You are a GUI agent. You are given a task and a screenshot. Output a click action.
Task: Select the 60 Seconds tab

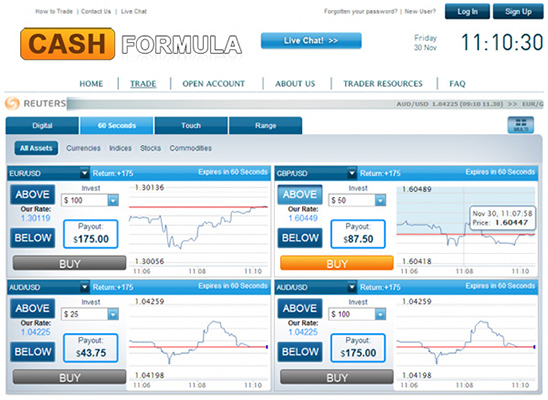pyautogui.click(x=117, y=125)
